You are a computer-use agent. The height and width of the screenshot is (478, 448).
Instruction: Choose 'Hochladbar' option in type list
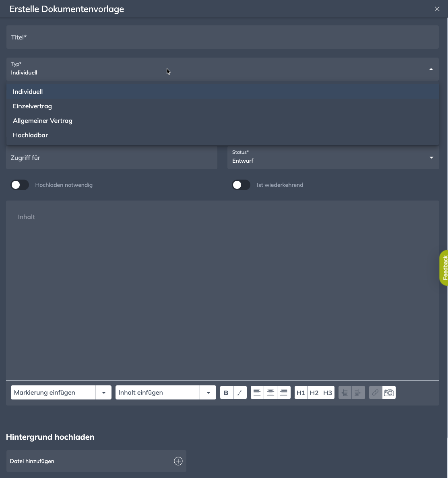tap(31, 135)
